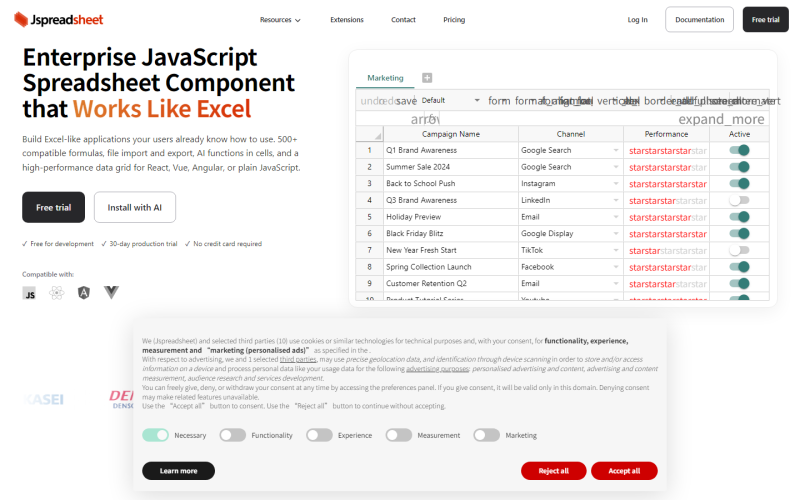800x500 pixels.
Task: Select the Marketing sheet tab
Action: tap(385, 78)
